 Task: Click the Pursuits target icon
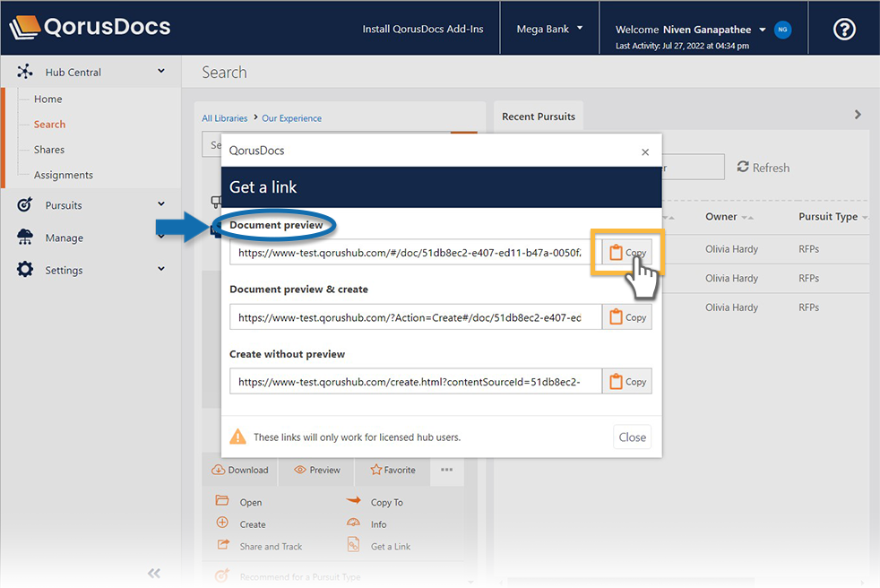coord(25,204)
